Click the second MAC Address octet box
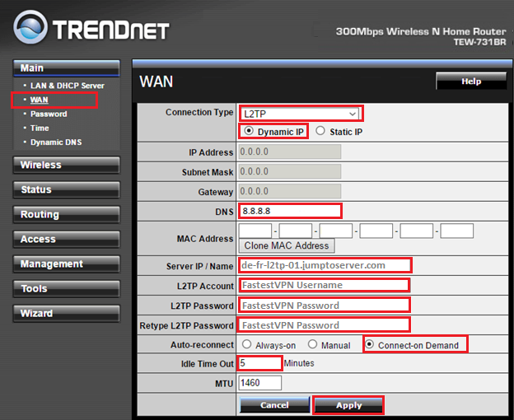Viewport: 514px width, 420px height. click(x=296, y=231)
